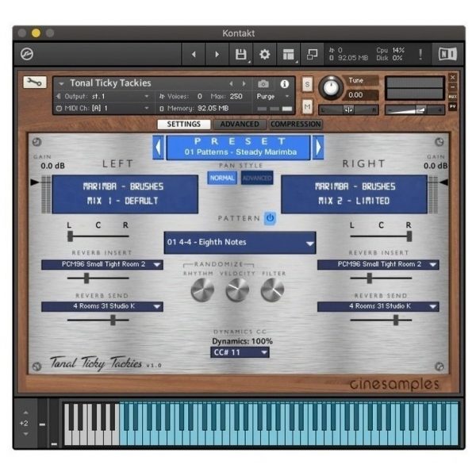Adjust left reverb send level slider
476x476 pixels.
pyautogui.click(x=98, y=320)
